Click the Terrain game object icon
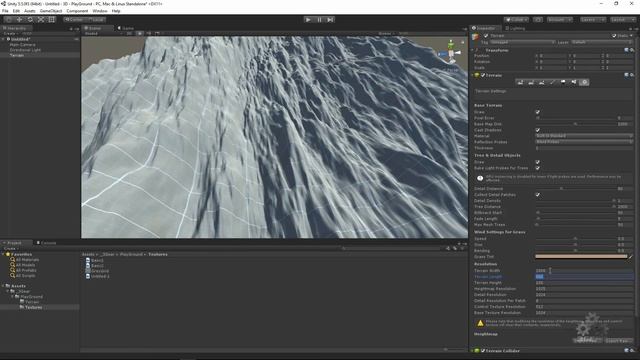Viewport: 640px width, 360px height. tap(476, 38)
